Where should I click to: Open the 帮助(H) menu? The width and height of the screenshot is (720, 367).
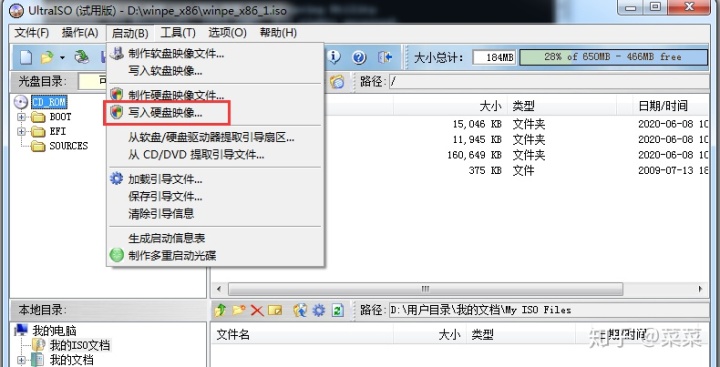[278, 33]
